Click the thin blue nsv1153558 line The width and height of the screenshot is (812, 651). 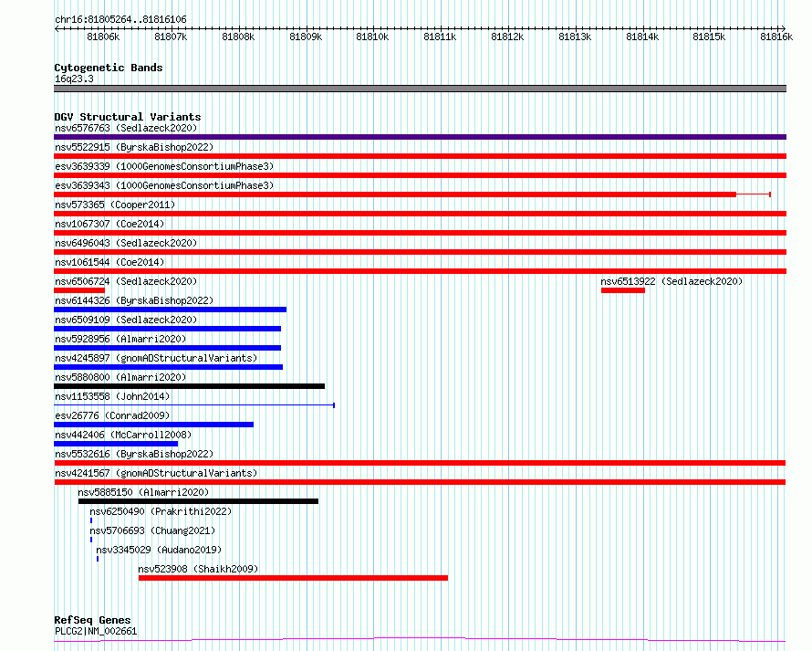(194, 404)
